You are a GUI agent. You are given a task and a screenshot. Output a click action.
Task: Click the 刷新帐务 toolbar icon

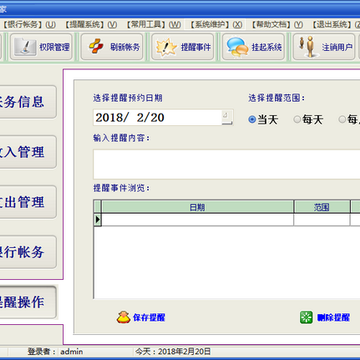point(96,47)
